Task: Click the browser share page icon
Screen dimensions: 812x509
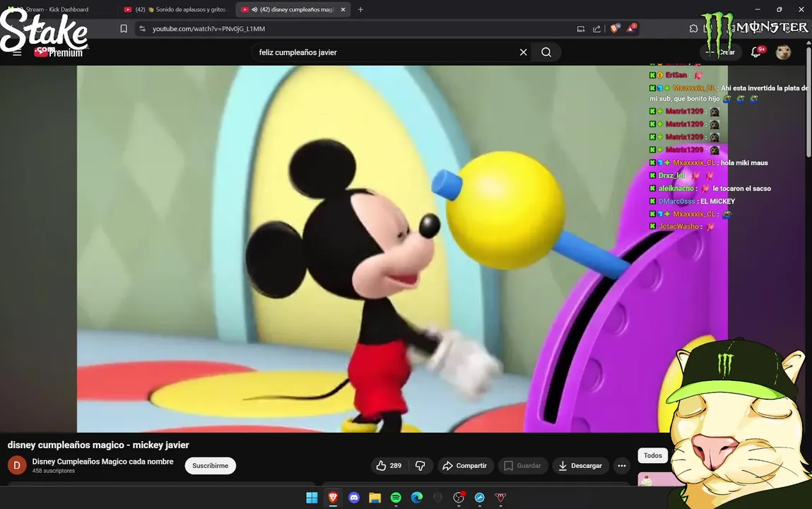Action: [x=596, y=28]
